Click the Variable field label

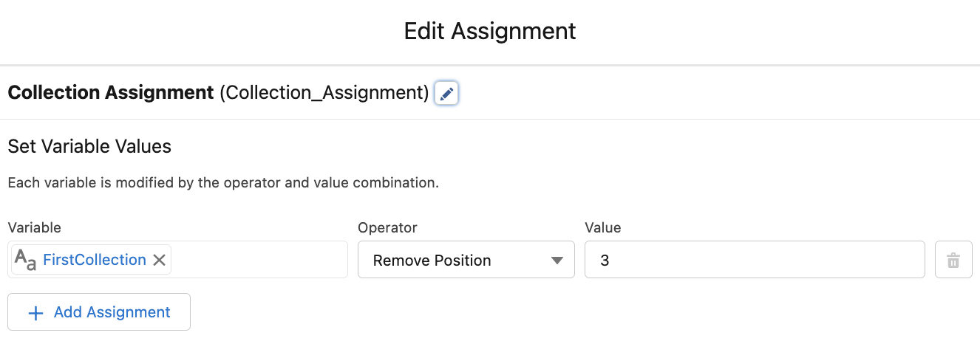[34, 228]
